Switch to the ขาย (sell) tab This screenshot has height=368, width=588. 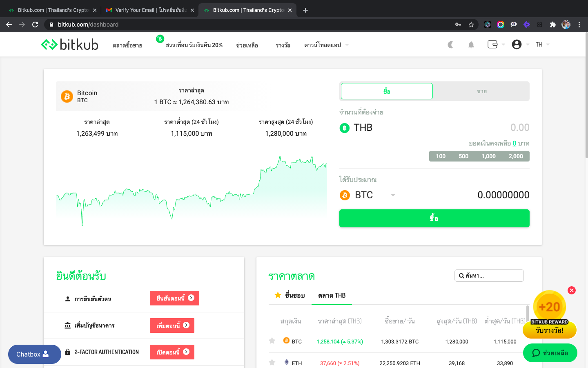click(x=481, y=91)
